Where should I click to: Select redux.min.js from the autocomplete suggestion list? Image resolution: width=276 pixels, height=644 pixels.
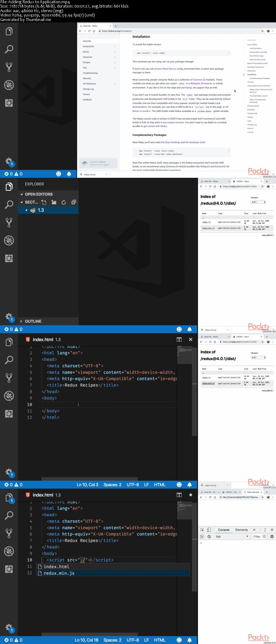pos(113,573)
